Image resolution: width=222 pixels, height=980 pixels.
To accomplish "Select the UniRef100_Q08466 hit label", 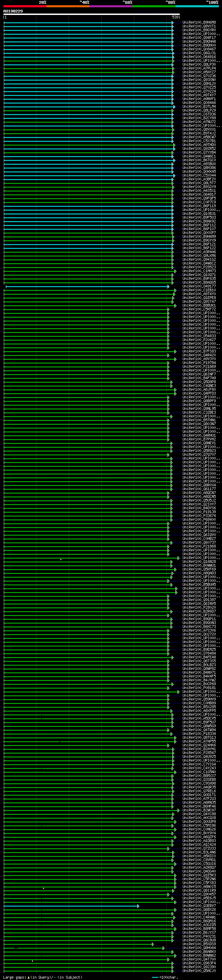I will [x=199, y=103].
